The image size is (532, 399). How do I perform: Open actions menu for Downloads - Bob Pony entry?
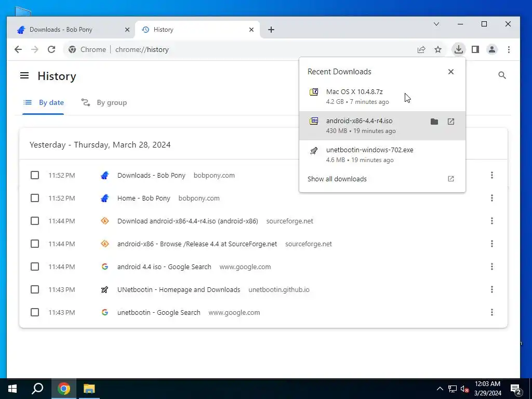click(x=491, y=175)
